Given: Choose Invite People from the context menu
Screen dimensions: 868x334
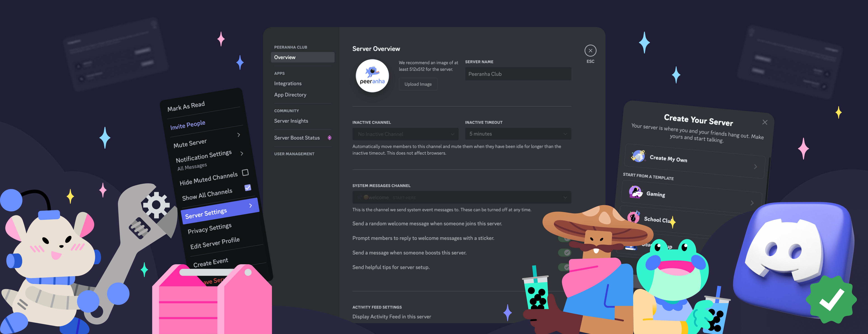Looking at the screenshot, I should (188, 125).
